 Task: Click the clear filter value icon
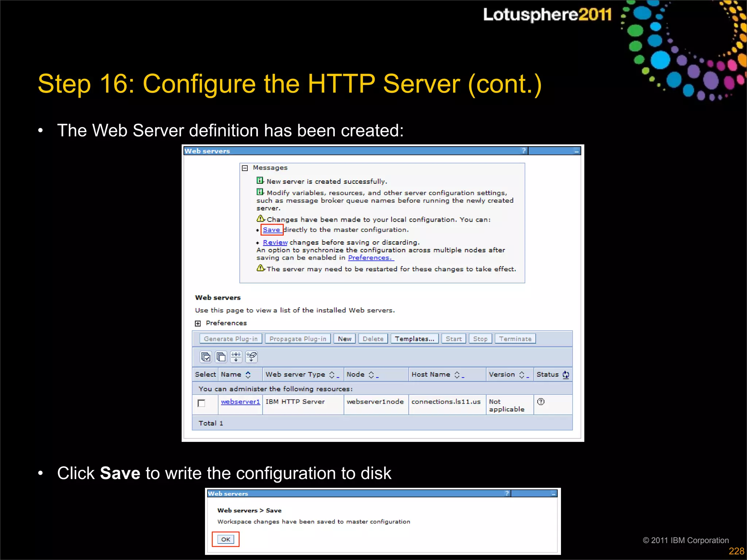251,357
